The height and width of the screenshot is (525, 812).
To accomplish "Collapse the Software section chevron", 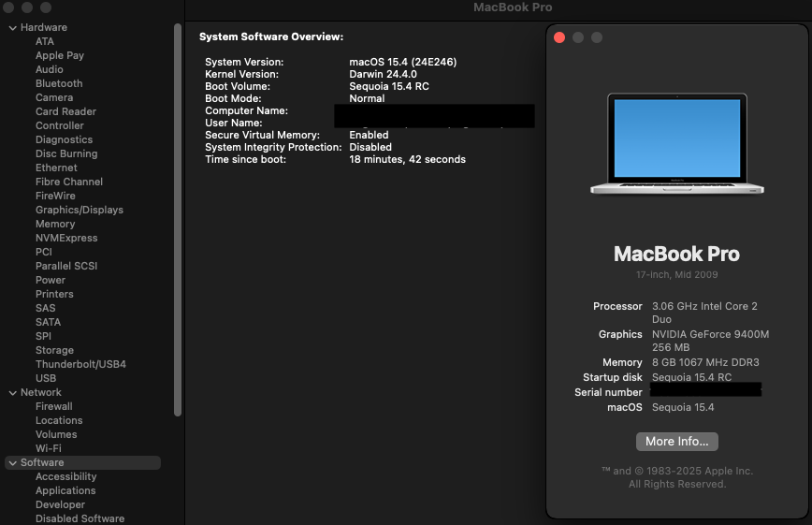I will point(12,463).
